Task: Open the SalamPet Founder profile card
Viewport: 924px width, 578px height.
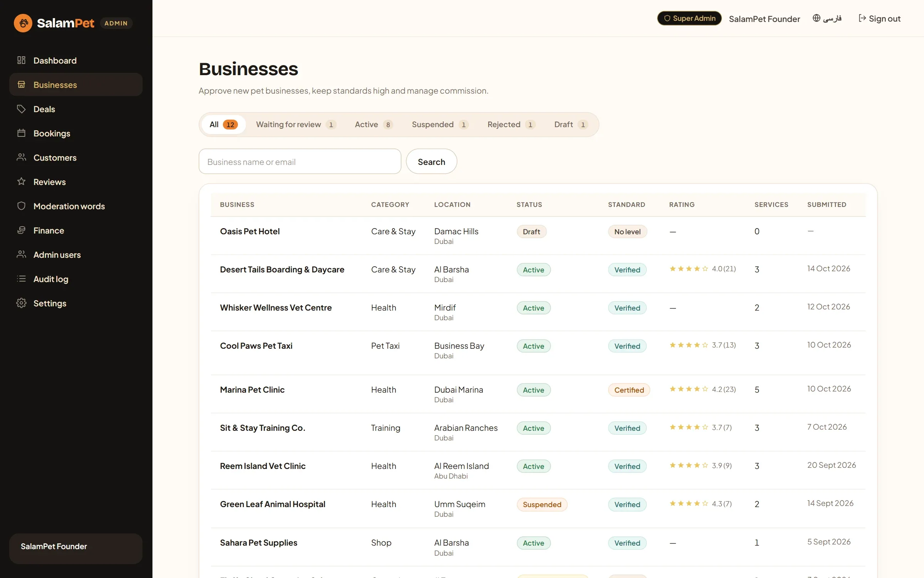Action: click(x=76, y=548)
